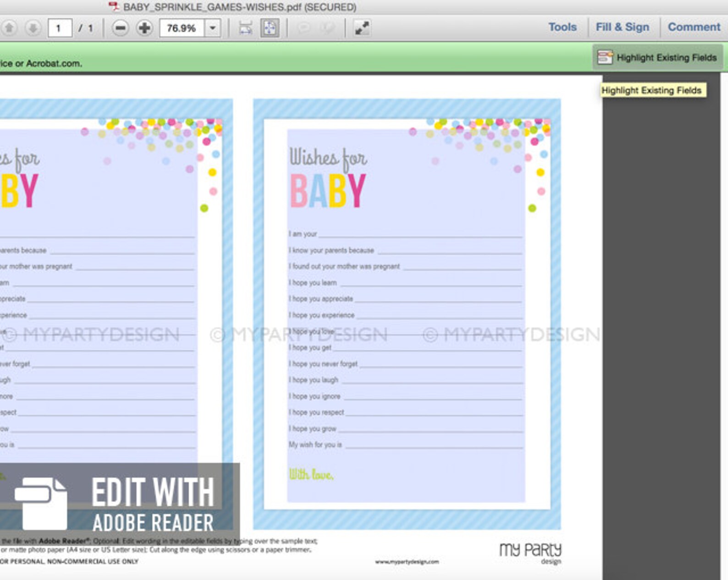Click the PDF document icon in title bar
This screenshot has height=580, width=728.
point(113,6)
